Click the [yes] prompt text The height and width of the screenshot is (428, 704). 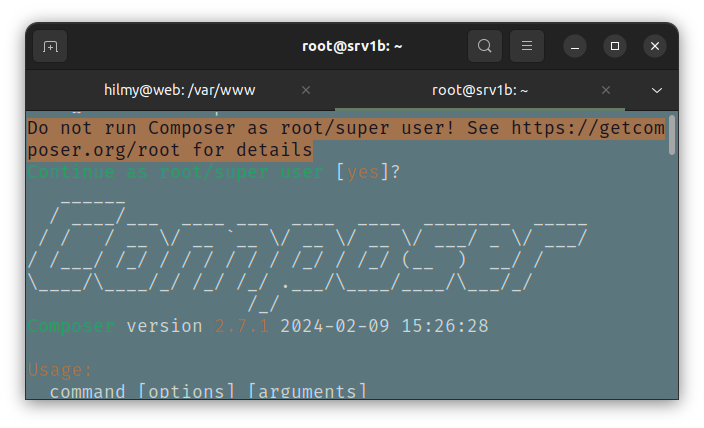click(x=361, y=172)
